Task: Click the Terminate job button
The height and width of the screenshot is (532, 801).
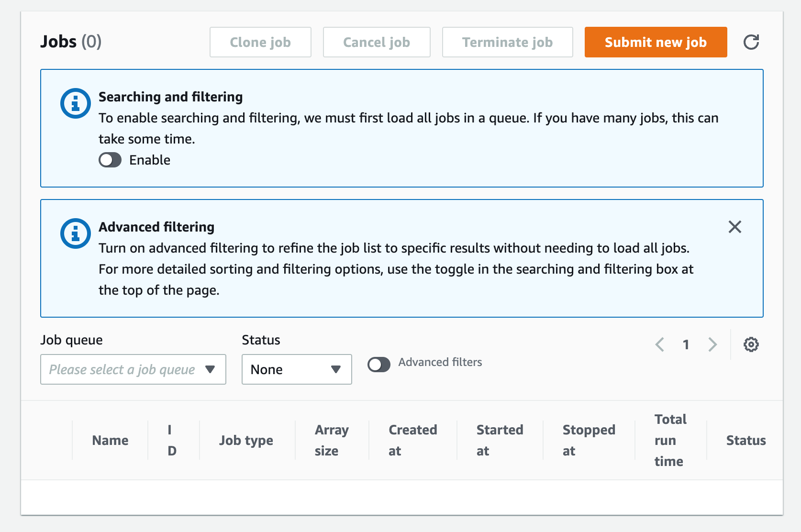Action: (507, 42)
